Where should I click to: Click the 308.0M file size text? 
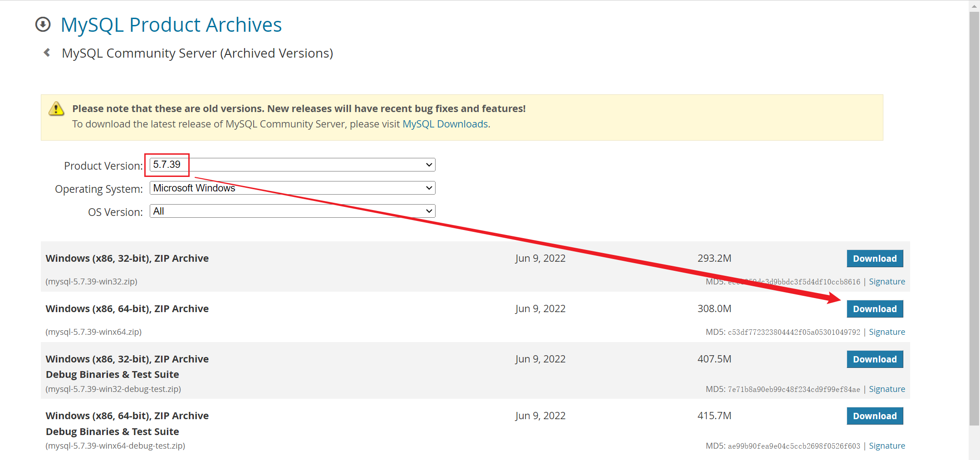714,309
